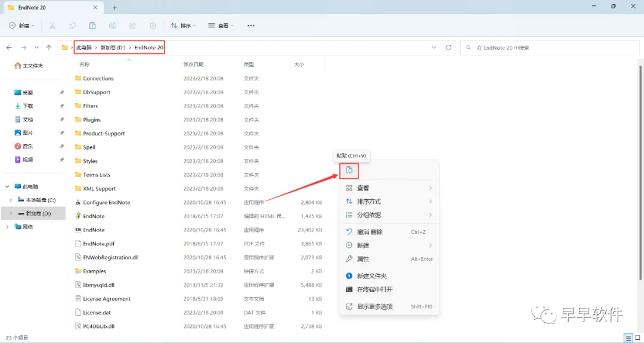Viewport: 644px width, 343px height.
Task: Open 下载 quick access item
Action: (24, 106)
